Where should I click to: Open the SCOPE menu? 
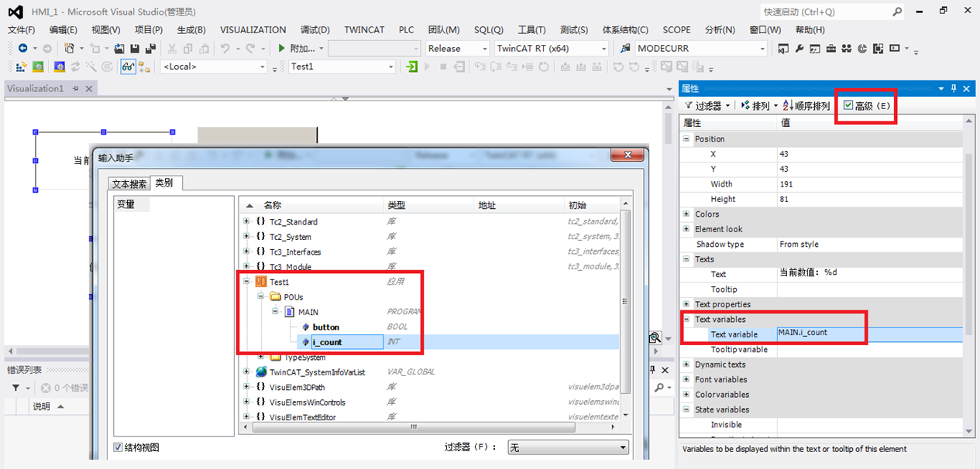coord(676,29)
